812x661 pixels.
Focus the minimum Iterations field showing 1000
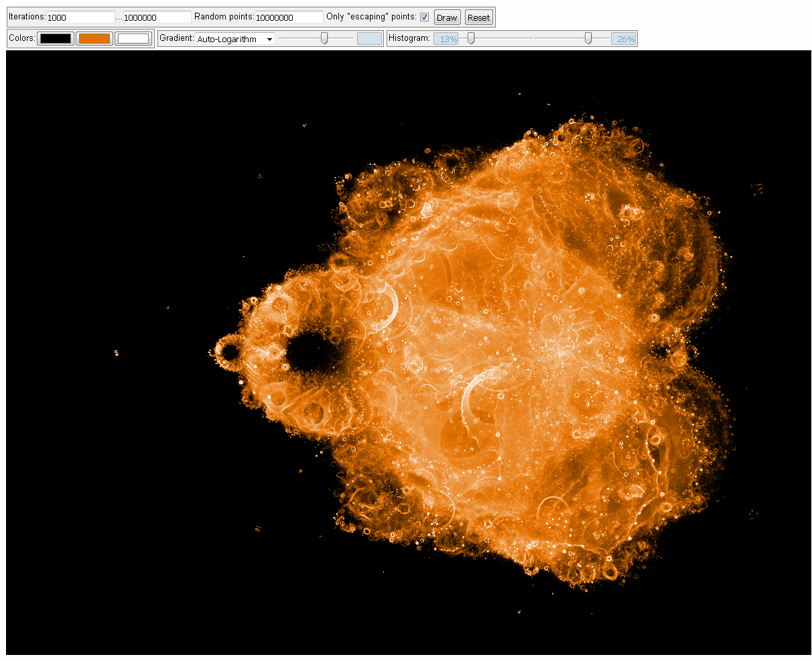pyautogui.click(x=80, y=17)
